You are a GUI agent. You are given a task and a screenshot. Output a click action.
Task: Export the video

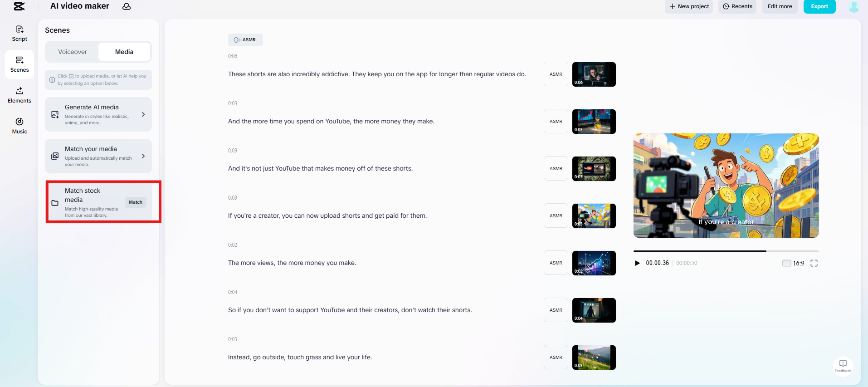819,6
